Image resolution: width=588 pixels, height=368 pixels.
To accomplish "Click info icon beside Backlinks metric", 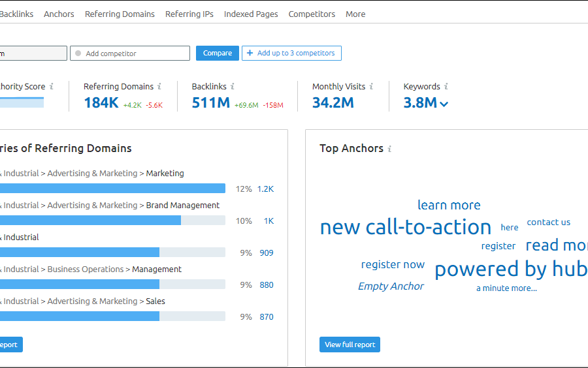I will click(233, 87).
